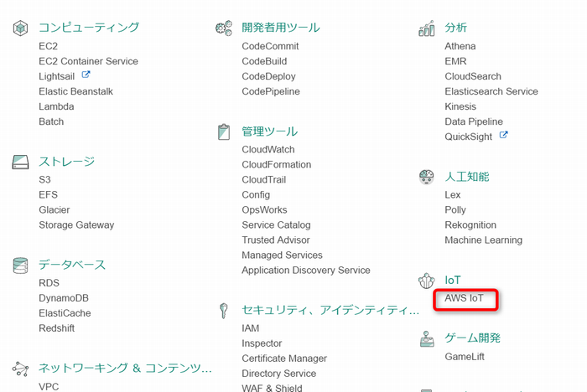Viewport: 587px width, 392px height.
Task: Open the CodeCommit service
Action: pyautogui.click(x=270, y=46)
